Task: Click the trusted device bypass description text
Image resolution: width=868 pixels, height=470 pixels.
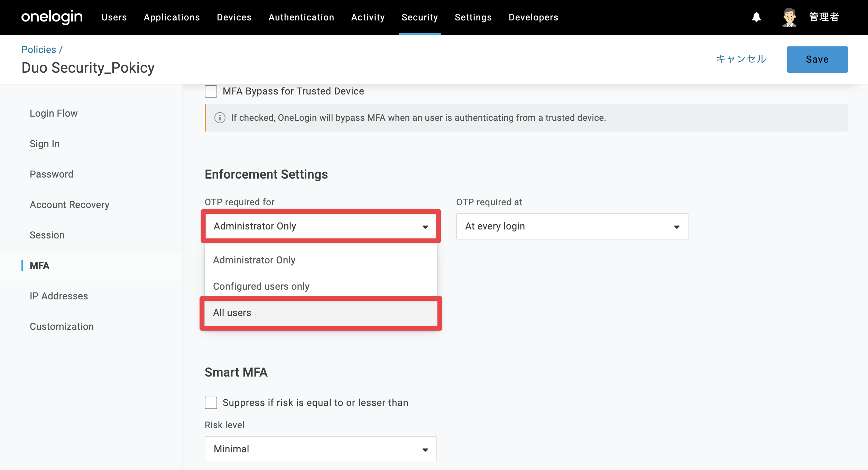Action: click(418, 118)
